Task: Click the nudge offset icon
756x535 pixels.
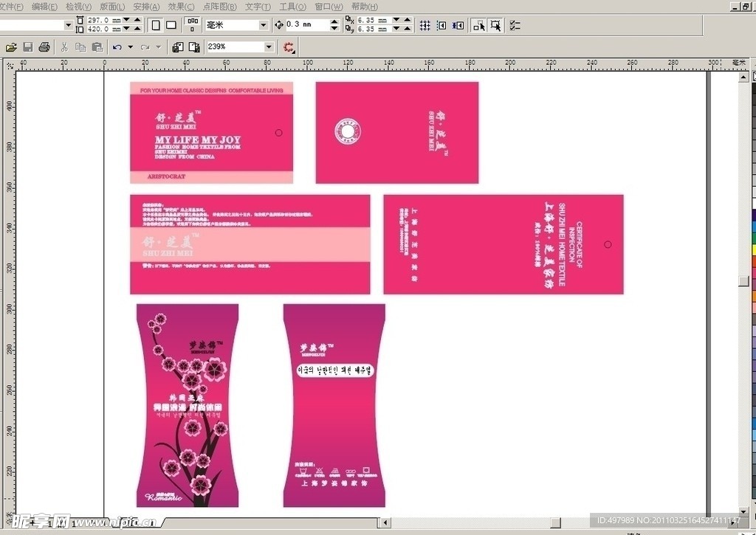Action: click(278, 24)
